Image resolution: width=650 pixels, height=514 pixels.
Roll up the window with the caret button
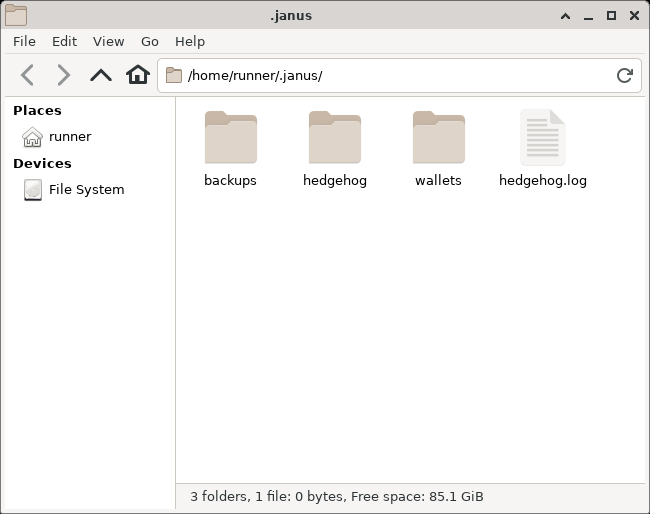click(565, 16)
